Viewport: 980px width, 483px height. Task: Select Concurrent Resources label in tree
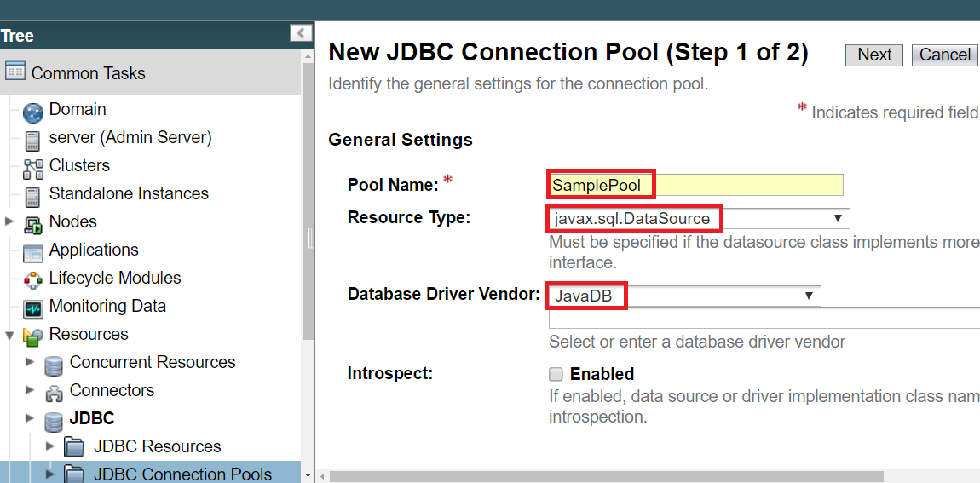pyautogui.click(x=153, y=362)
